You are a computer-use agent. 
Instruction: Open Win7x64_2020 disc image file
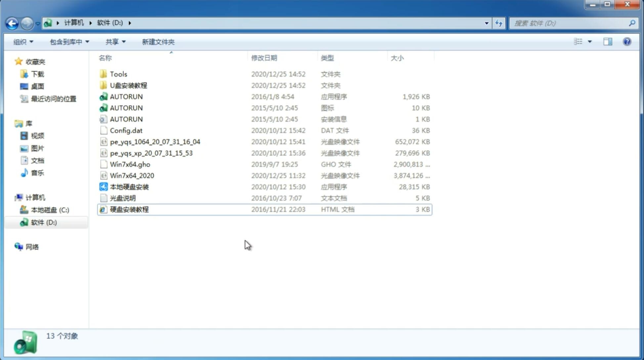pyautogui.click(x=131, y=176)
